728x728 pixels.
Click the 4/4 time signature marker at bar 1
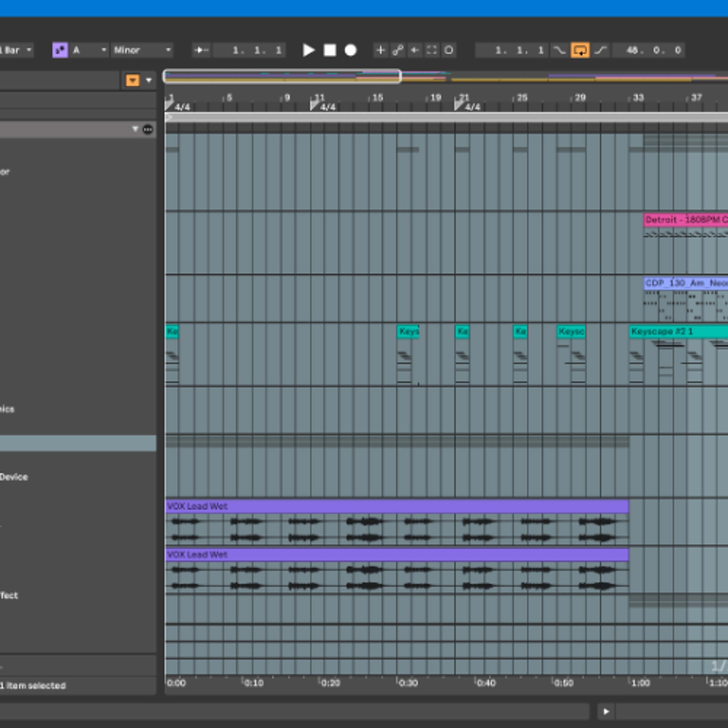178,107
